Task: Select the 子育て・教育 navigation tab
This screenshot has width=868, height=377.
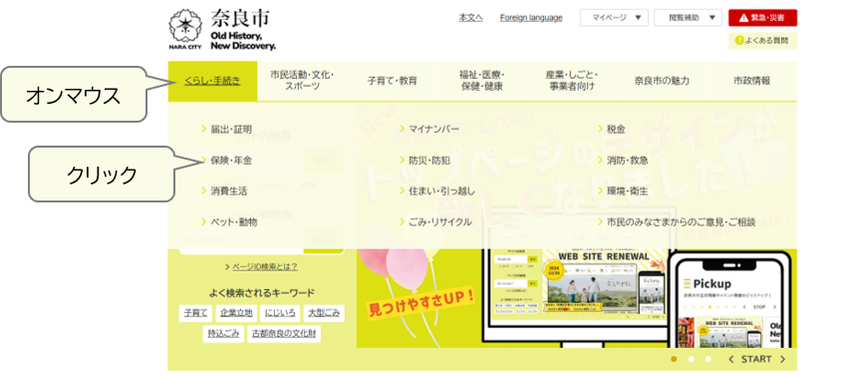Action: pyautogui.click(x=392, y=81)
